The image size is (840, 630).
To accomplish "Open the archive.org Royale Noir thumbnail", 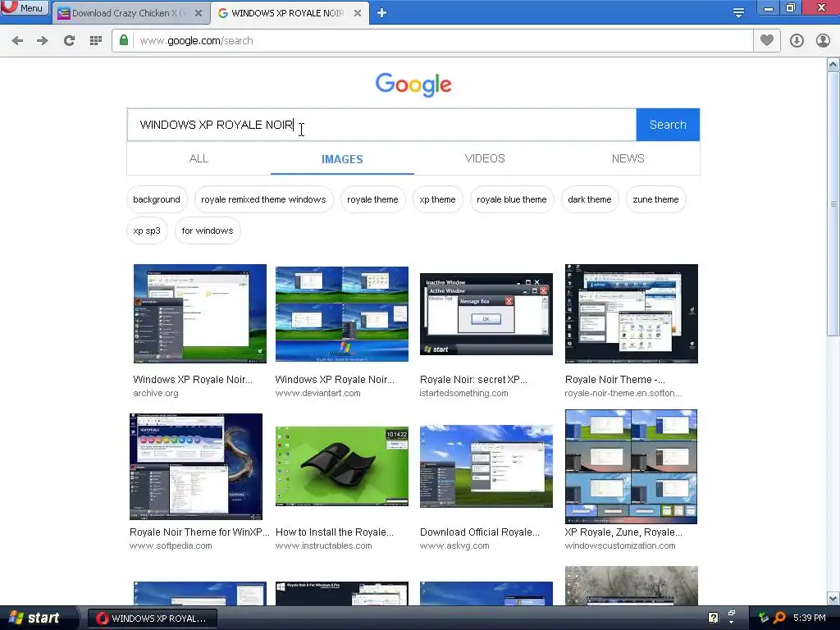I will [200, 313].
